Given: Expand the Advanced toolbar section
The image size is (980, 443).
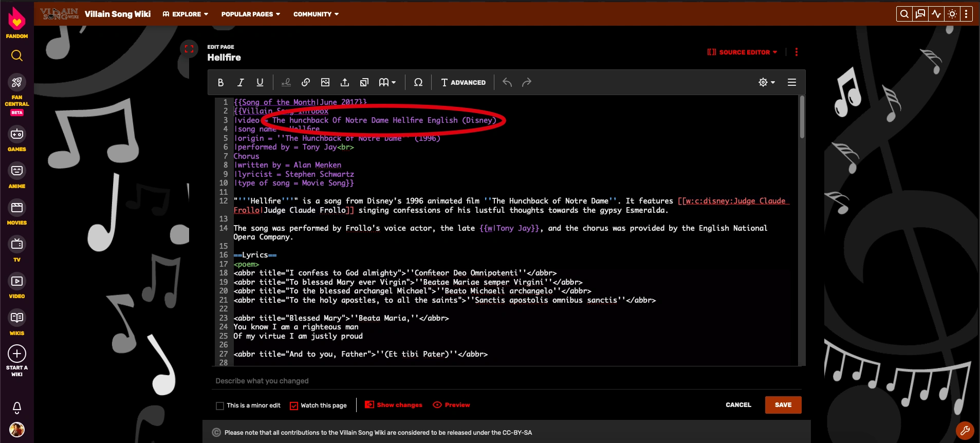Looking at the screenshot, I should tap(463, 82).
